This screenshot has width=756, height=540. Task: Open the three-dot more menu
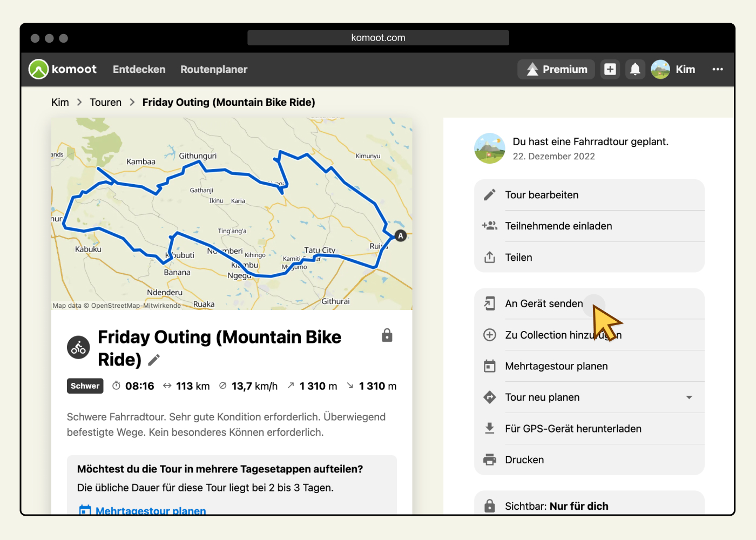pyautogui.click(x=718, y=69)
